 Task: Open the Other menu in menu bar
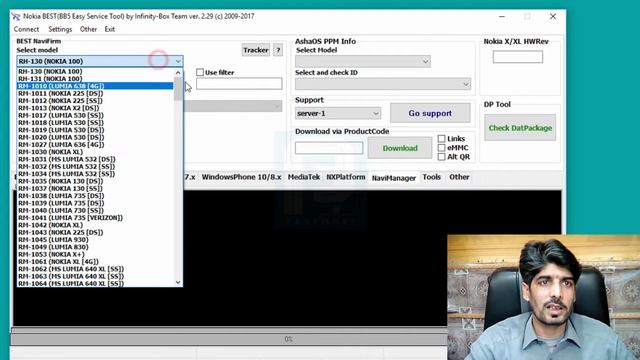click(88, 29)
